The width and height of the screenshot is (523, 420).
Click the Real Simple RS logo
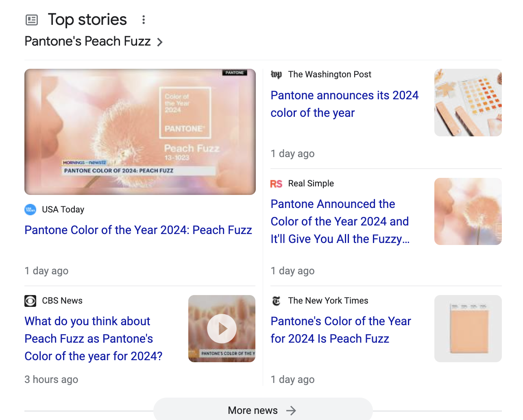277,184
